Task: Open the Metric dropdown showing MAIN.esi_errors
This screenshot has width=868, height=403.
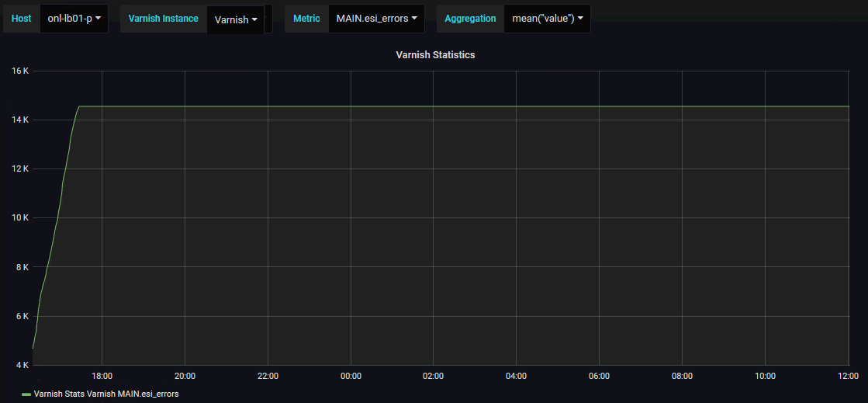Action: coord(376,19)
